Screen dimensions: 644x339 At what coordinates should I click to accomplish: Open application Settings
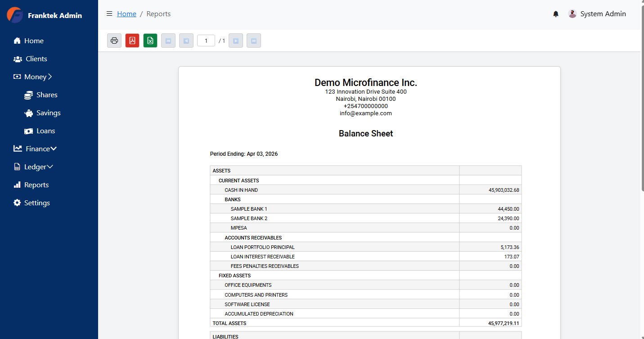tap(36, 203)
